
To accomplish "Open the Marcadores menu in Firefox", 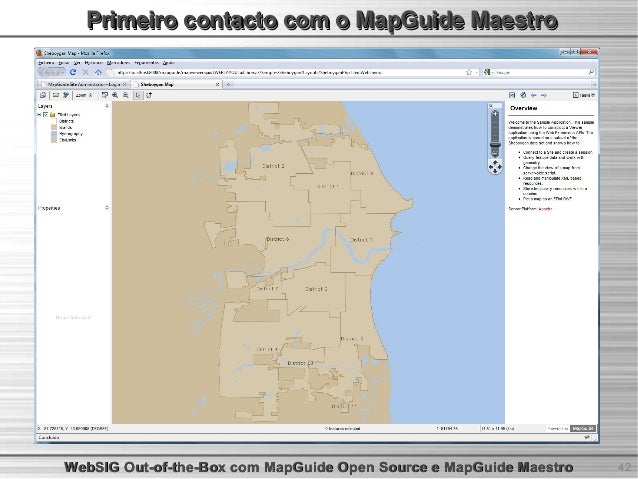I will (x=118, y=63).
